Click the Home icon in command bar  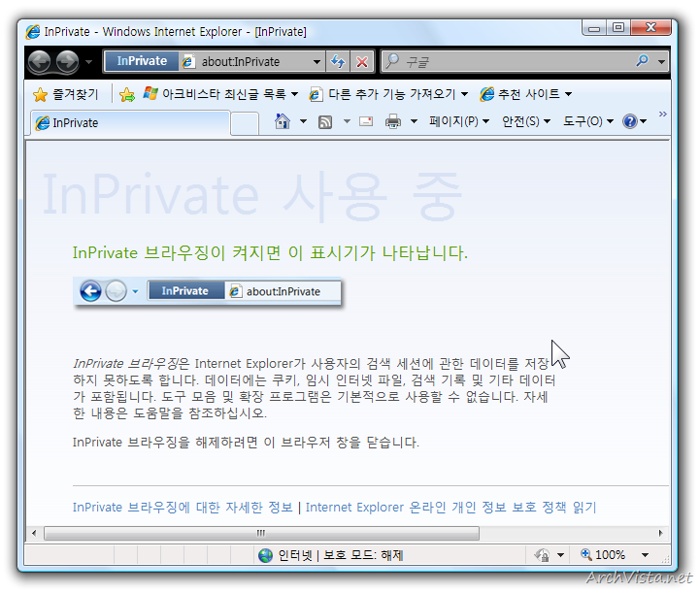[x=283, y=121]
